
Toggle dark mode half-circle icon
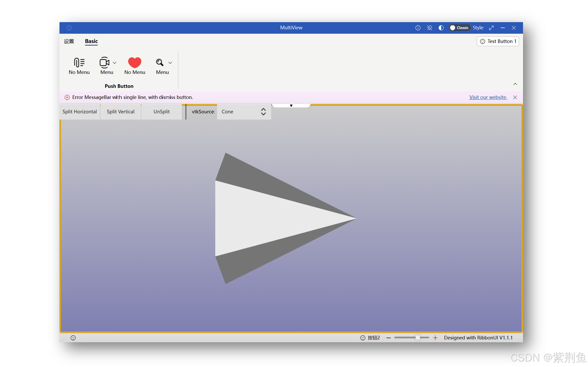(441, 28)
